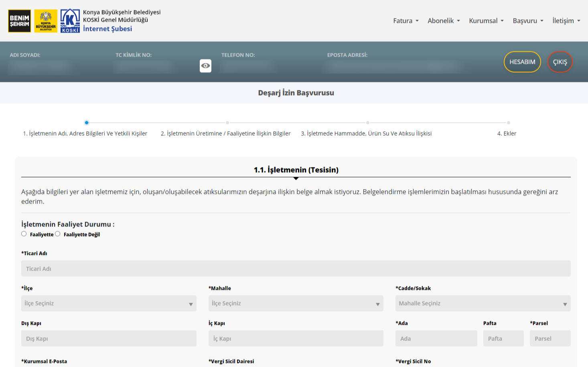588x367 pixels.
Task: Click the Benim Şehrim logo
Action: (20, 21)
